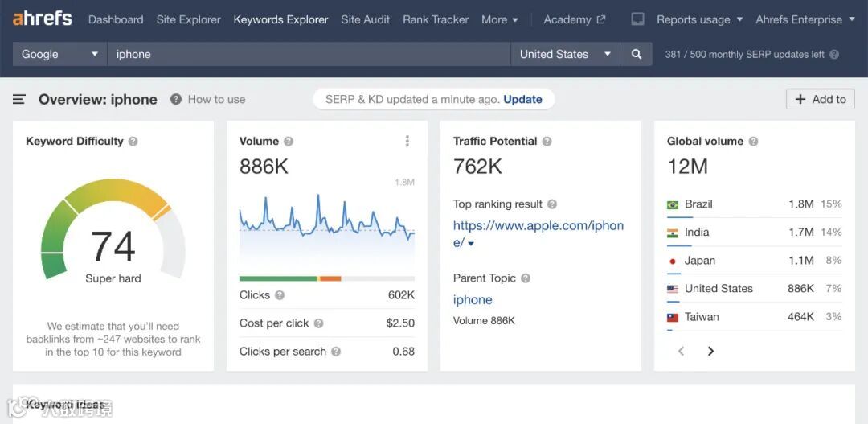Open the Ahrefs logo home link
This screenshot has height=424, width=868.
tap(42, 19)
